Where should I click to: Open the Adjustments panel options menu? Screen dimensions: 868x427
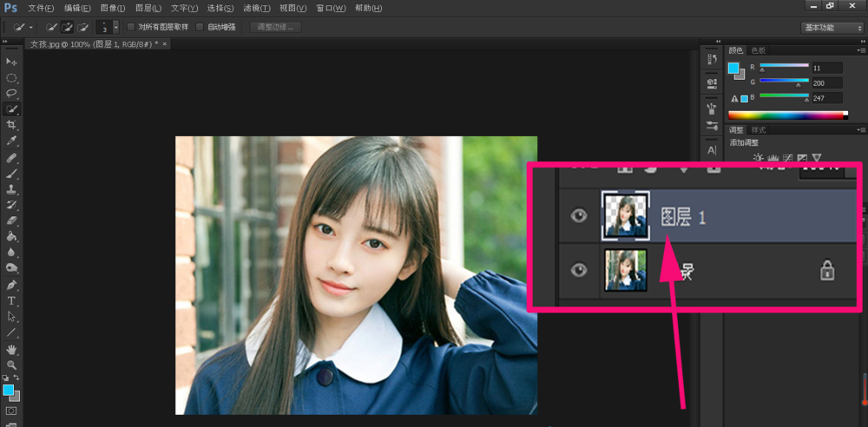pyautogui.click(x=861, y=130)
